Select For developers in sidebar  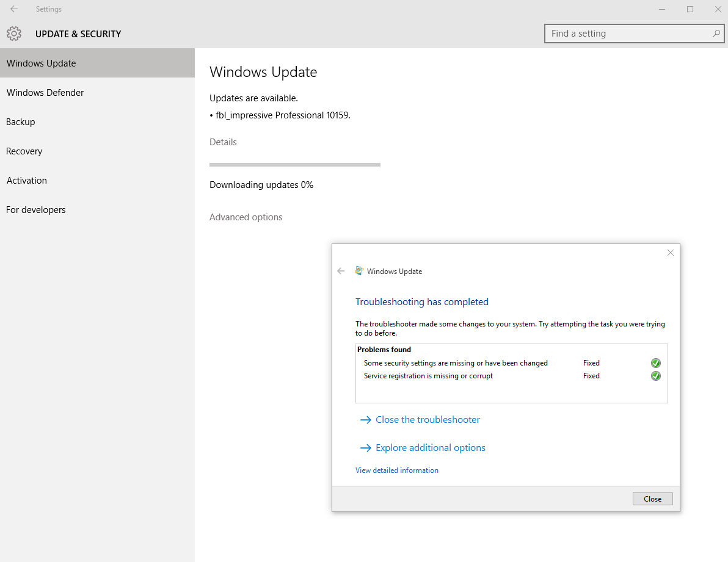pyautogui.click(x=97, y=209)
